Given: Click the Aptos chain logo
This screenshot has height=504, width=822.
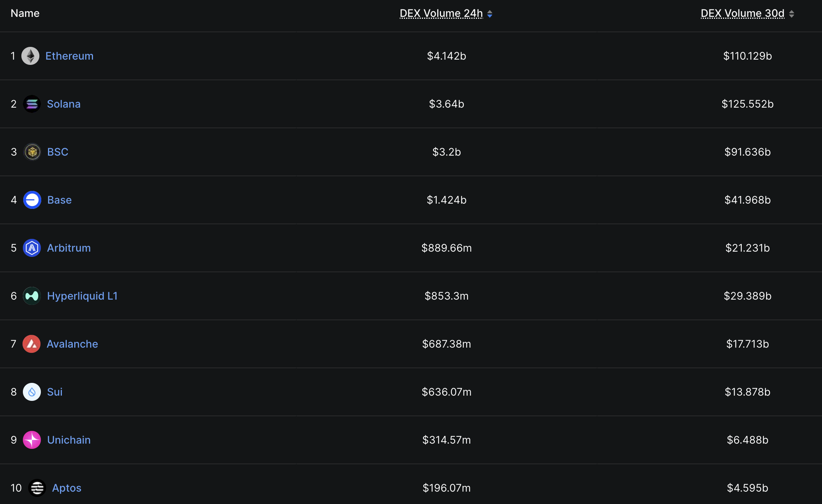Looking at the screenshot, I should pyautogui.click(x=37, y=488).
